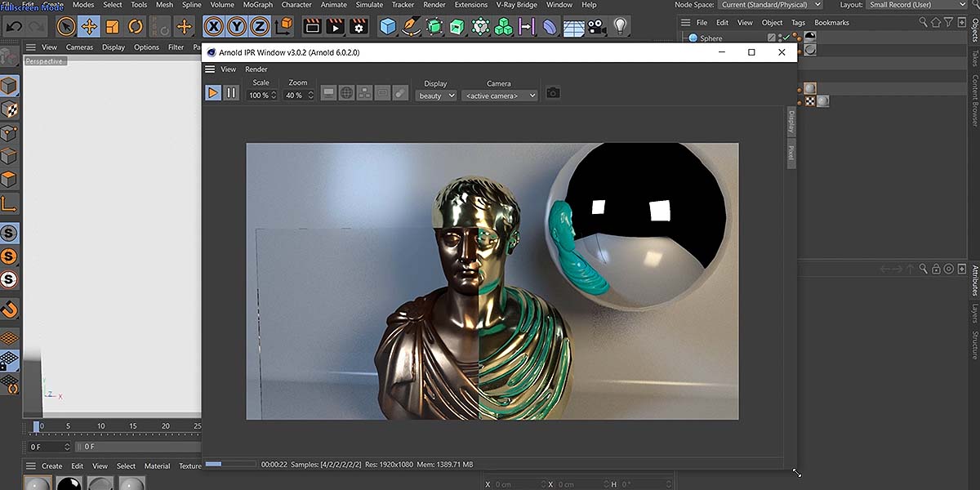Screen dimensions: 980x490
Task: Open viewport Cameras menu
Action: (79, 47)
